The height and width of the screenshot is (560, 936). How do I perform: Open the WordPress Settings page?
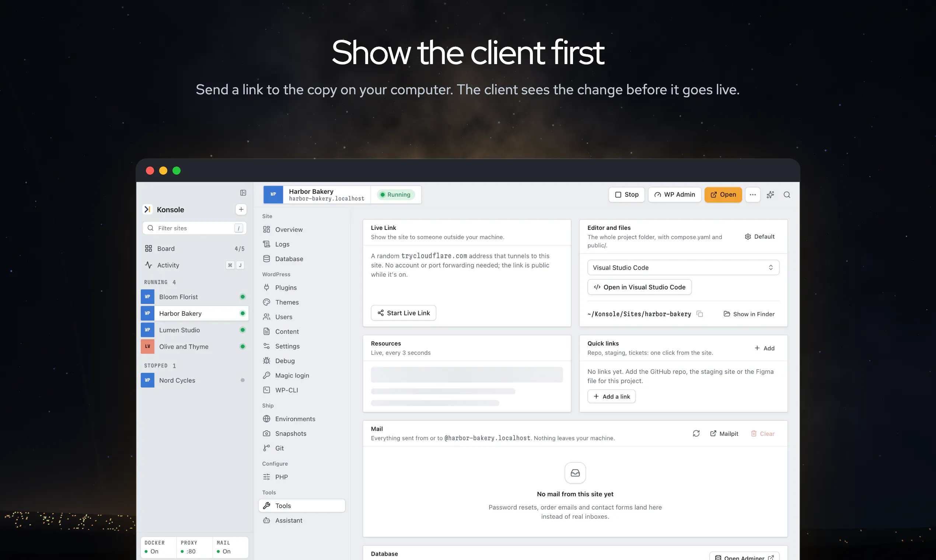[301, 346]
